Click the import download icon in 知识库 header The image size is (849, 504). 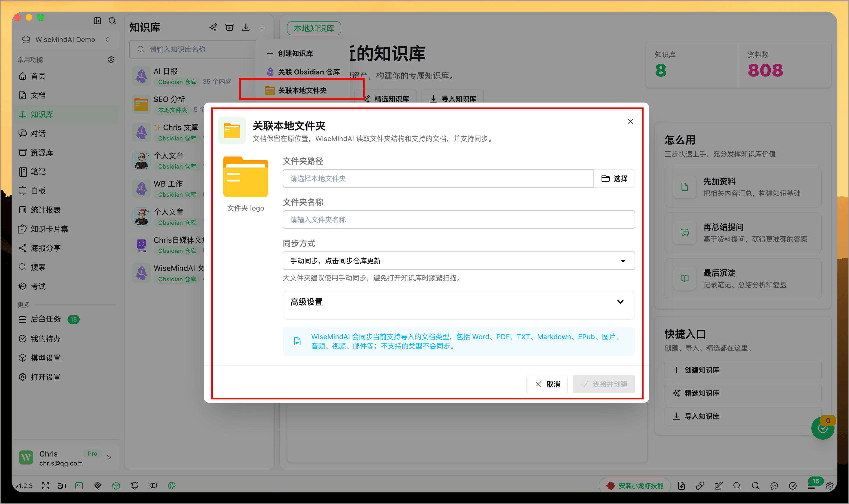(x=246, y=28)
